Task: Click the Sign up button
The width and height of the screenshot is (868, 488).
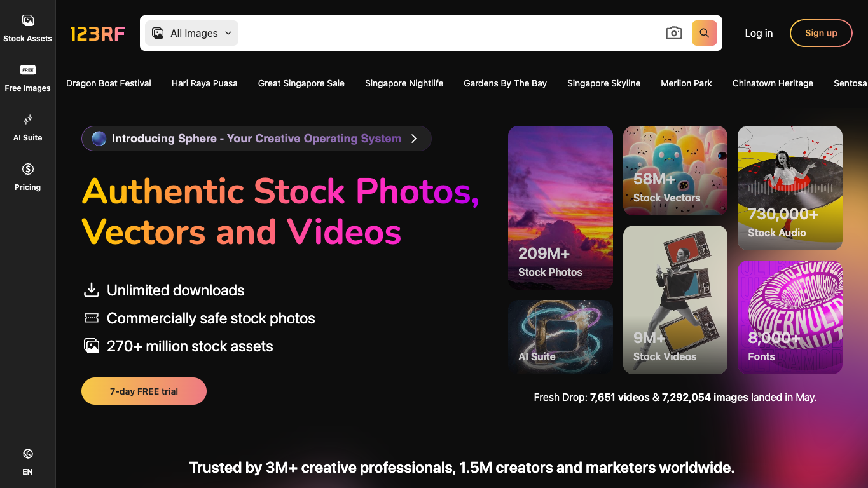Action: [821, 33]
